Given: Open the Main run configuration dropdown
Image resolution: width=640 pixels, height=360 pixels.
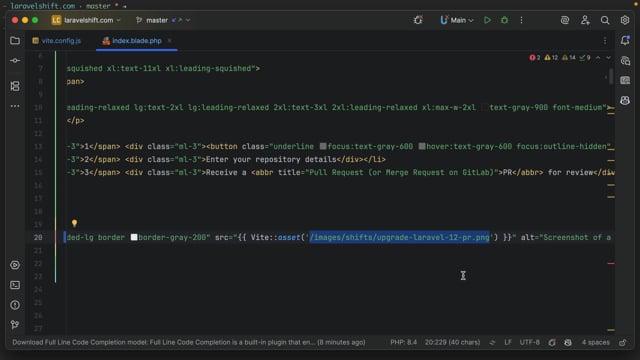Looking at the screenshot, I should (x=457, y=20).
